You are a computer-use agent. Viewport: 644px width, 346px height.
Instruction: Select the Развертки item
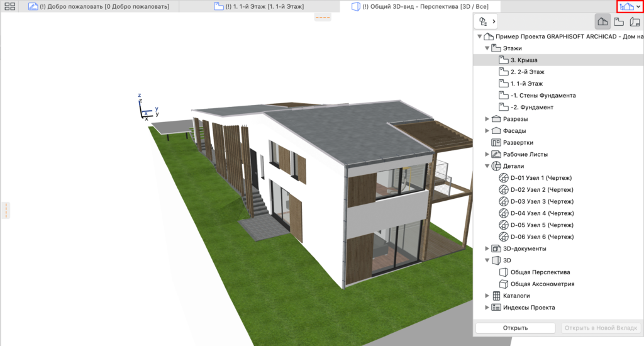click(x=518, y=143)
